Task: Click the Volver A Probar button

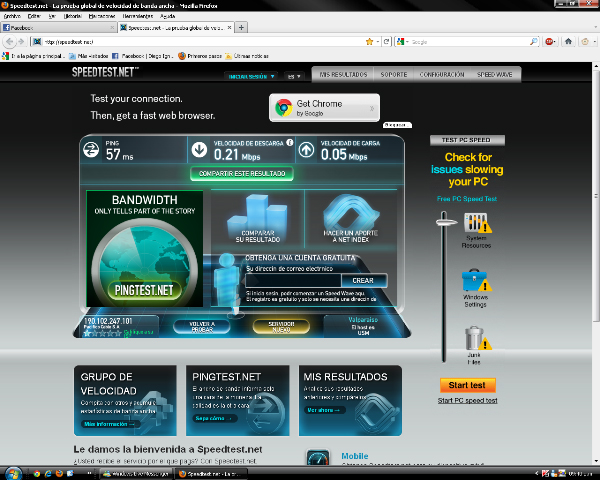Action: coord(202,327)
